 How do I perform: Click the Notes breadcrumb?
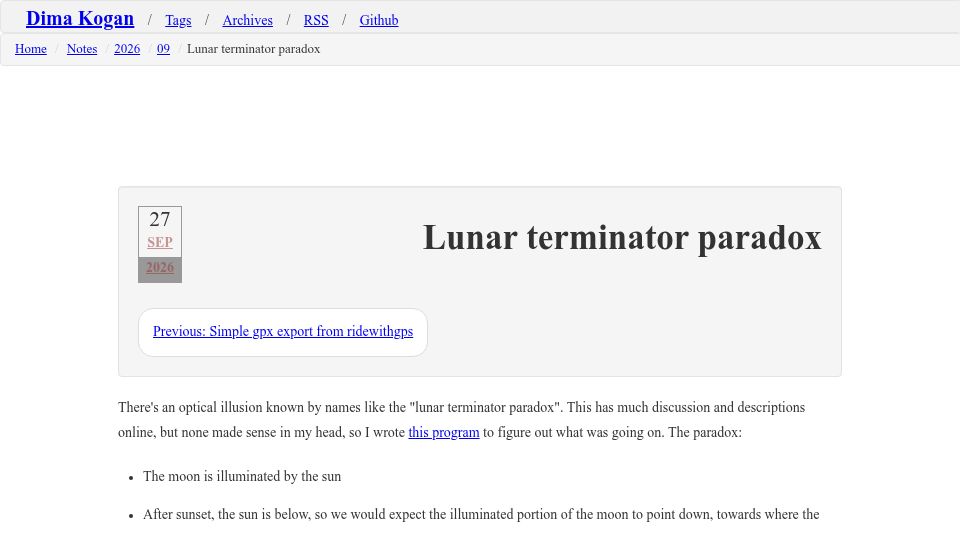82,49
